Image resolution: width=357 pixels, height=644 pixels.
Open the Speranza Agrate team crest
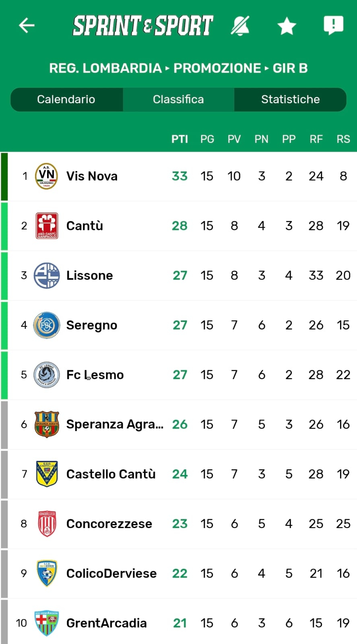(x=47, y=424)
